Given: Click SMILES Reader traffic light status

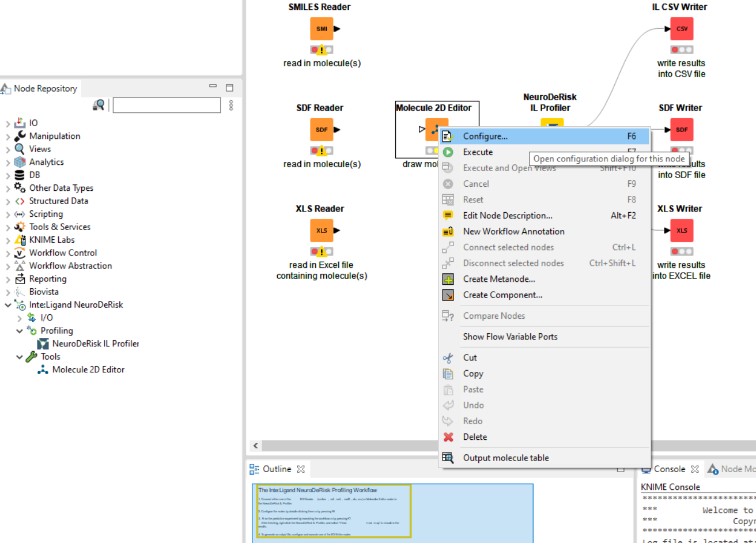Looking at the screenshot, I should [322, 50].
